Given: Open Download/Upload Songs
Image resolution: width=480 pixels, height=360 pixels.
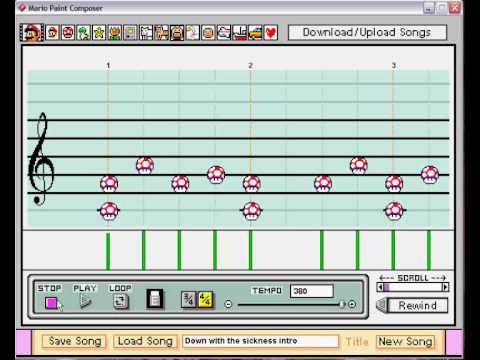Looking at the screenshot, I should click(367, 32).
